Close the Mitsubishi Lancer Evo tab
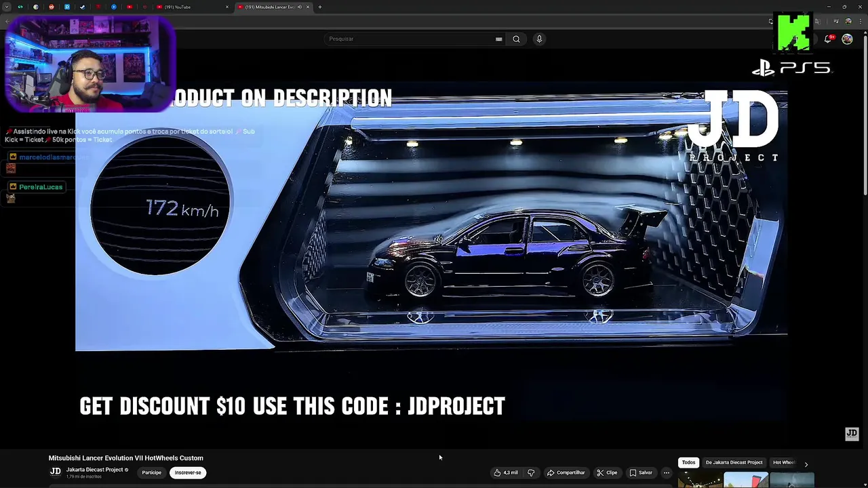Screen dimensions: 868x488 (x=308, y=7)
